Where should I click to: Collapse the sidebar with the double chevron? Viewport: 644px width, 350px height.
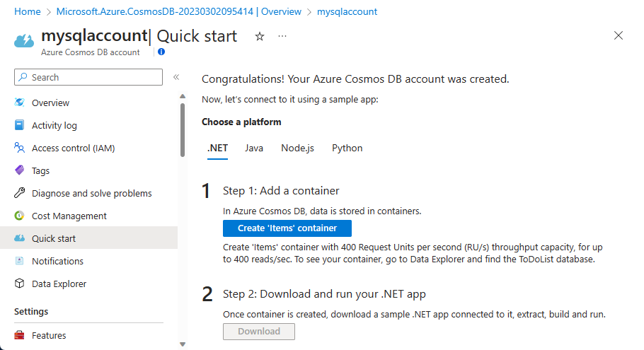point(176,77)
